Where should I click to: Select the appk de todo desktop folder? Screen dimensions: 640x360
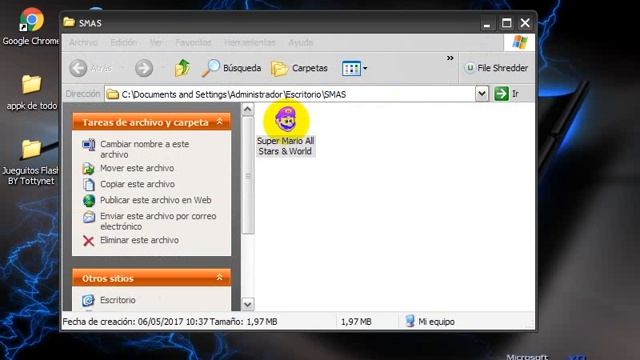pyautogui.click(x=31, y=93)
